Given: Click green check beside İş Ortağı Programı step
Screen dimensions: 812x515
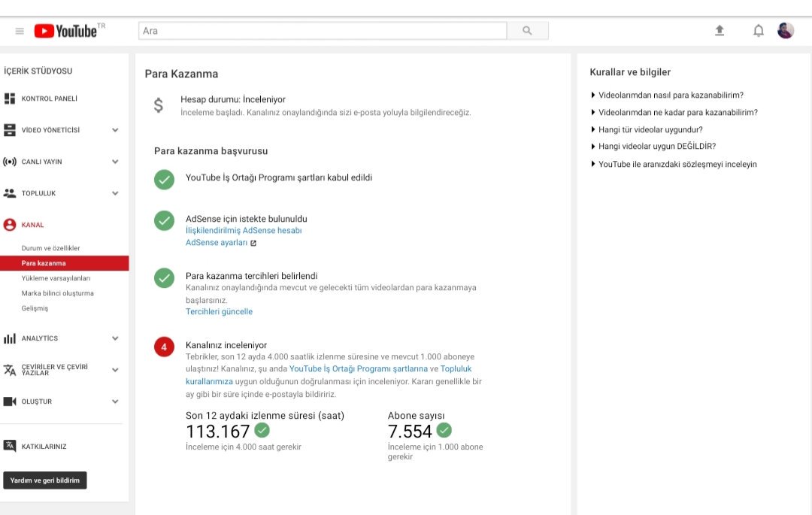Looking at the screenshot, I should pyautogui.click(x=164, y=180).
